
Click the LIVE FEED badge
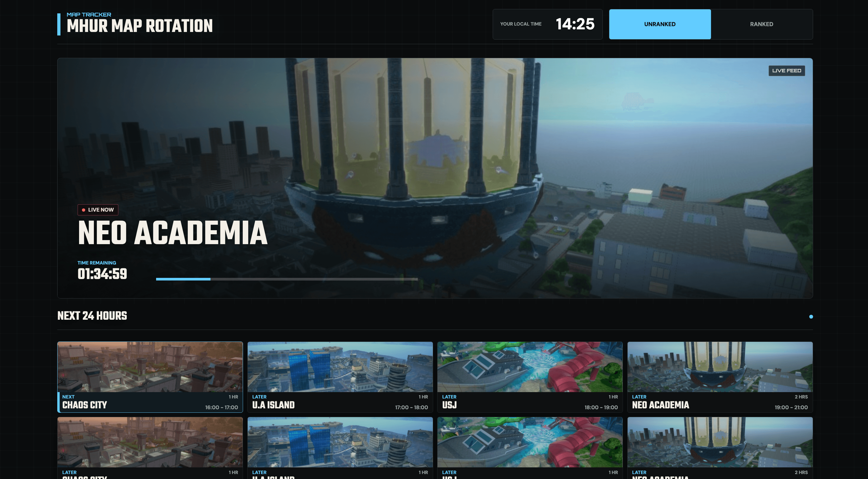click(786, 71)
